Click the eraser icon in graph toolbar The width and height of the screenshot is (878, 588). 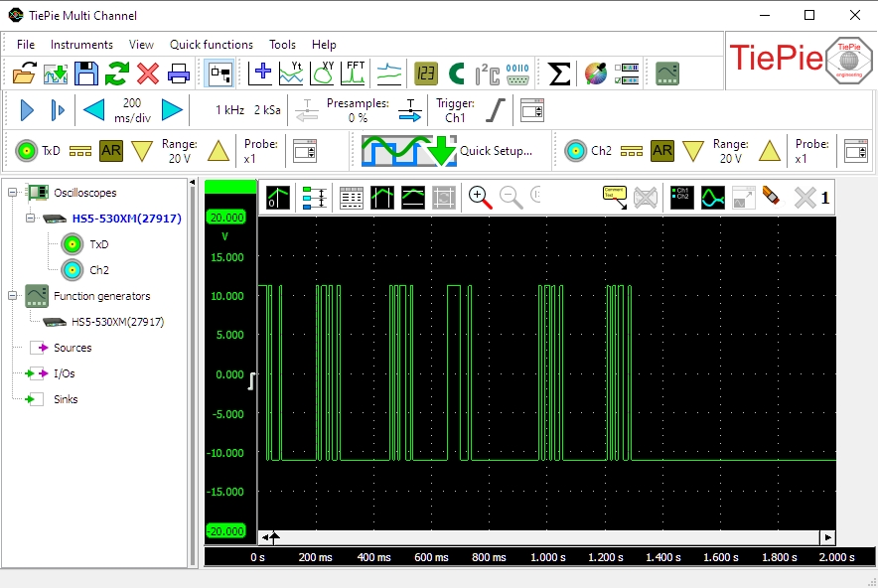772,198
